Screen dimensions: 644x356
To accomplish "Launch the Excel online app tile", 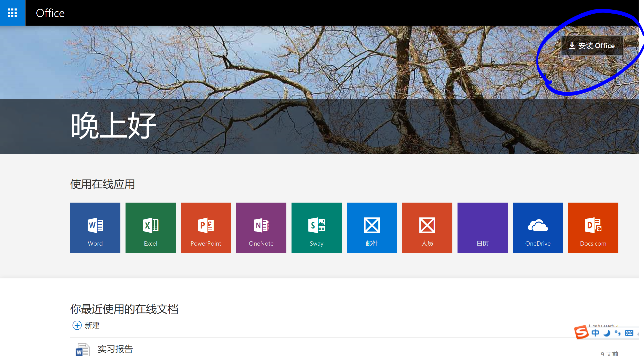I will point(150,227).
